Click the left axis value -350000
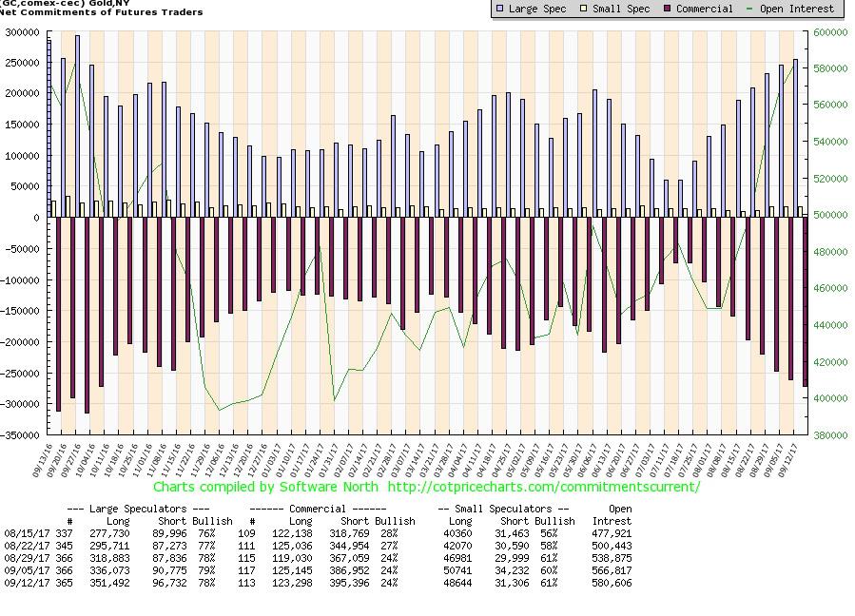 point(20,435)
